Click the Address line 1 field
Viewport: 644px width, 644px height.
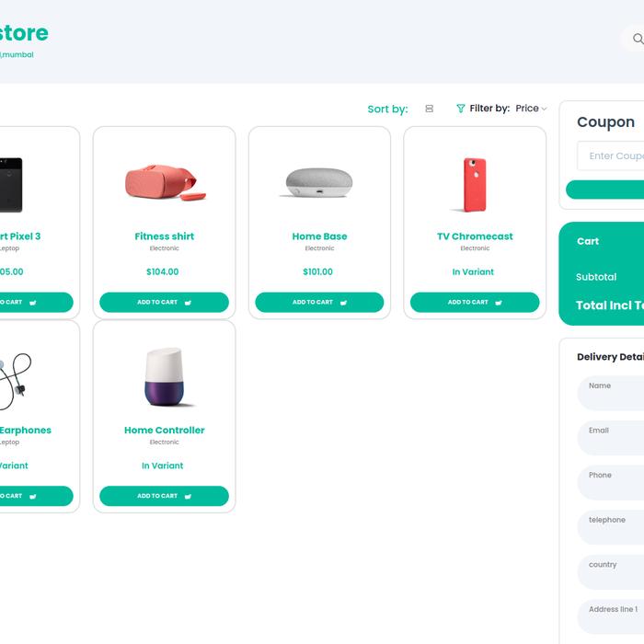coord(613,616)
